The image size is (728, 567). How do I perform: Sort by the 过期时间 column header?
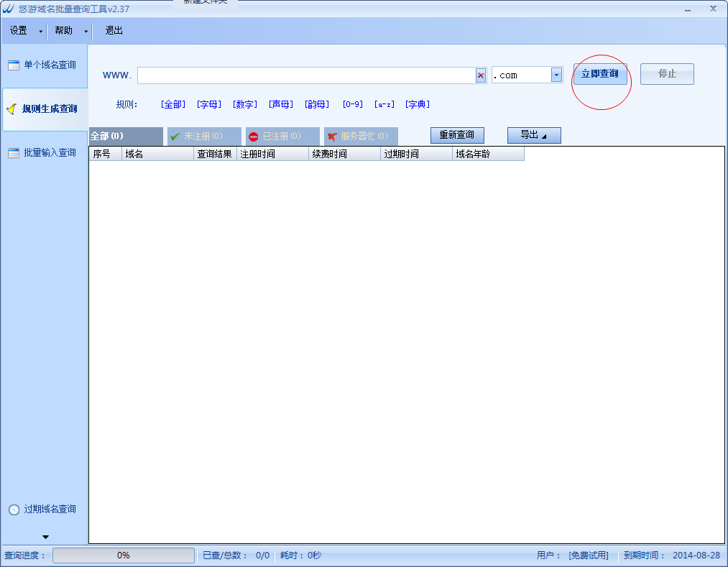(x=417, y=154)
